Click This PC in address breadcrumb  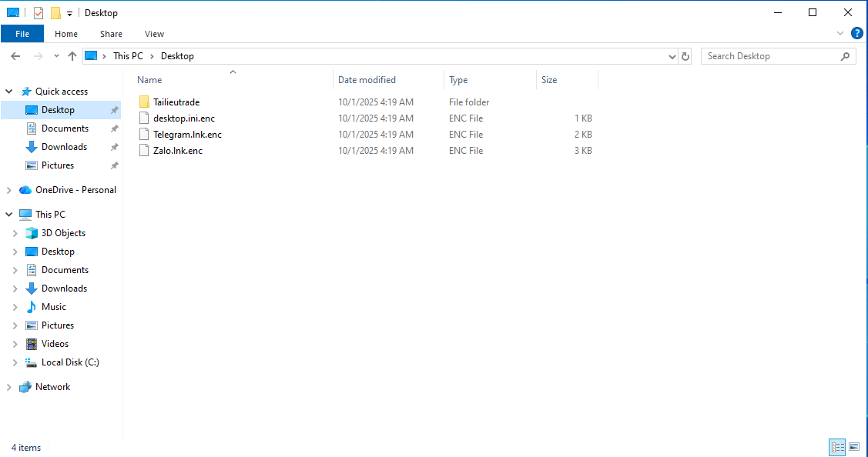tap(127, 56)
